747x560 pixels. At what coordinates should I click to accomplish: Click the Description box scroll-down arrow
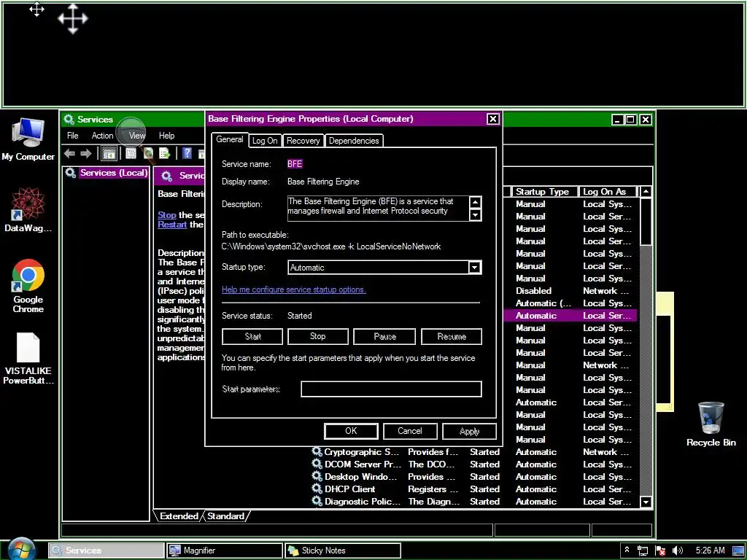click(475, 215)
